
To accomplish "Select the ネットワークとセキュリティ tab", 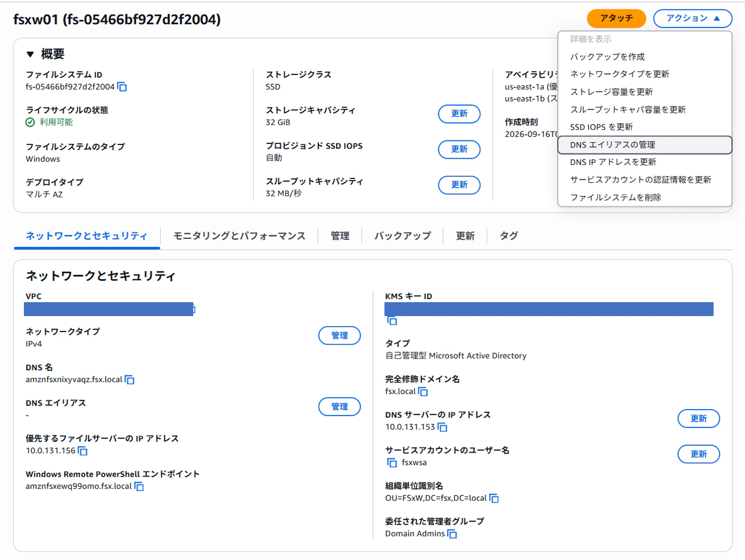I will 87,236.
